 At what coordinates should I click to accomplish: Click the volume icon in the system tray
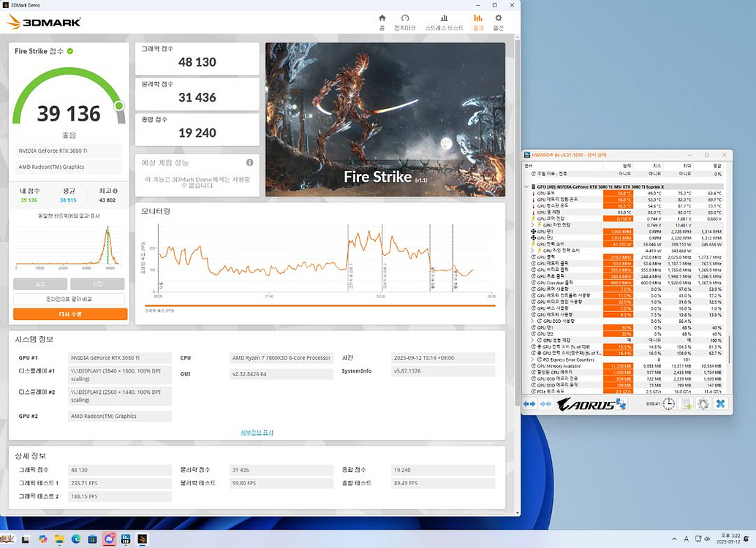click(707, 539)
